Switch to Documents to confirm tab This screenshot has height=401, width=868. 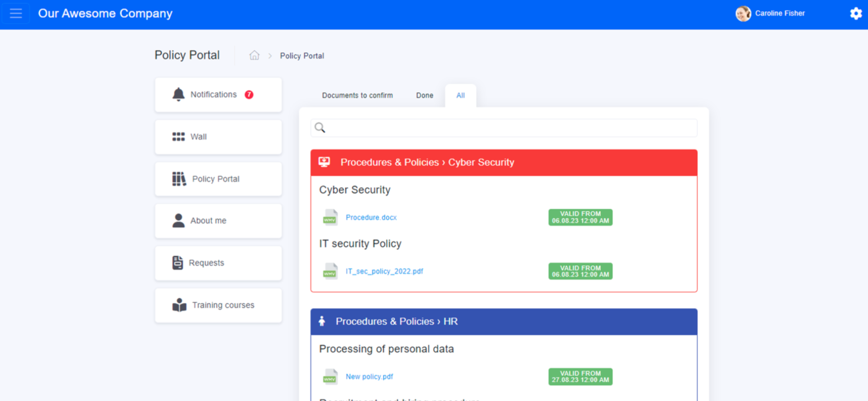pyautogui.click(x=357, y=95)
